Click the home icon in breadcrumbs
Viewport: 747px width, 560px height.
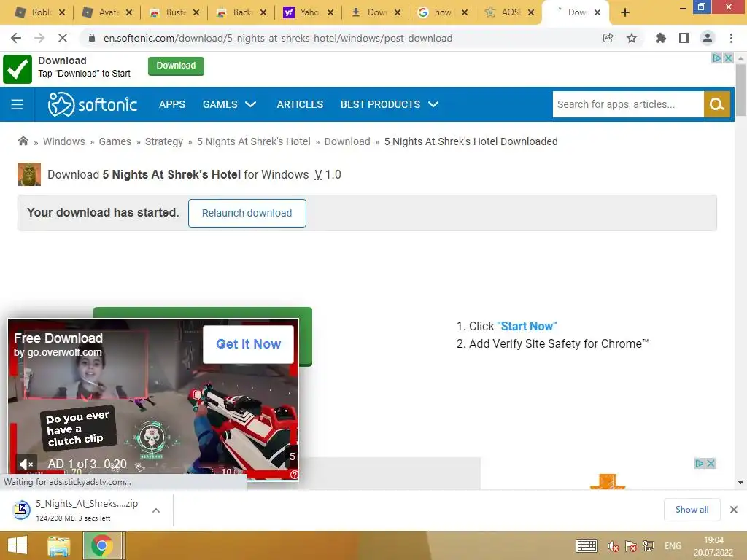[x=23, y=141]
